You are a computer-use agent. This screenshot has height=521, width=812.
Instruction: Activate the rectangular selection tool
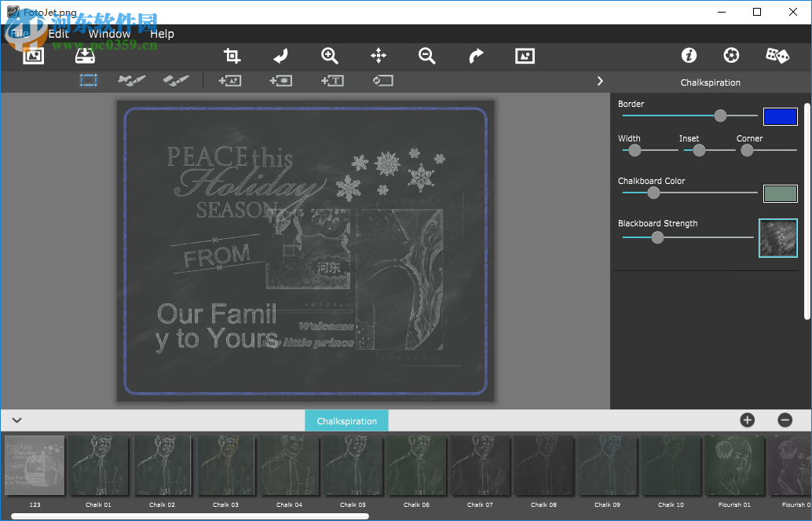(88, 80)
